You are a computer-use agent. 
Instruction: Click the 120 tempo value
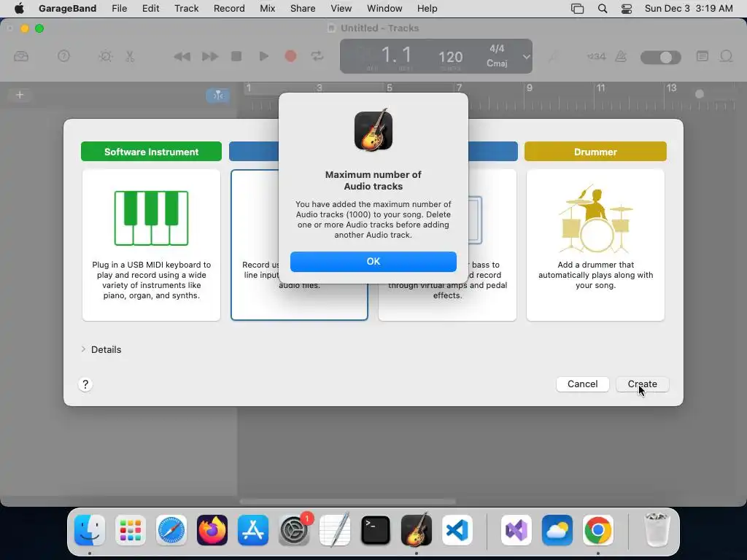pyautogui.click(x=450, y=57)
